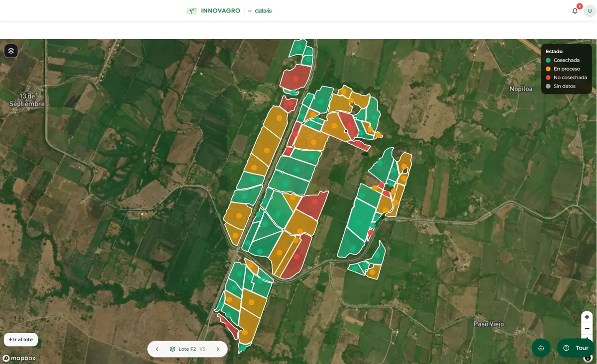This screenshot has height=364, width=597.
Task: Open the notifications bell
Action: pos(575,11)
